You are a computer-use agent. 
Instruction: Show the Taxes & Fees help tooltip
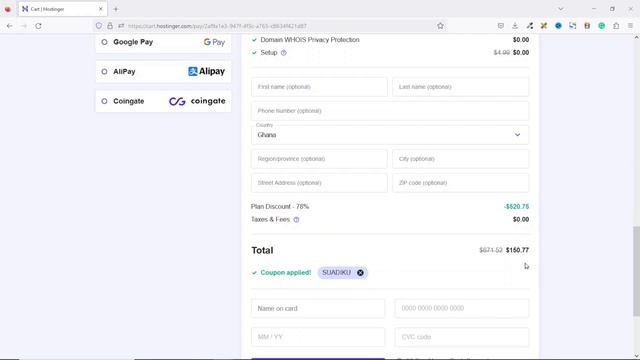tap(296, 220)
